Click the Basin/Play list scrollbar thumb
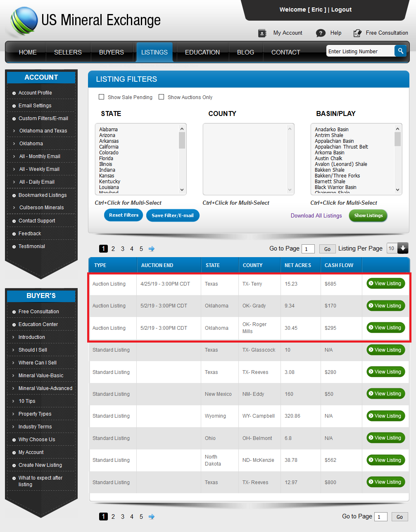This screenshot has width=416, height=532. pyautogui.click(x=397, y=139)
